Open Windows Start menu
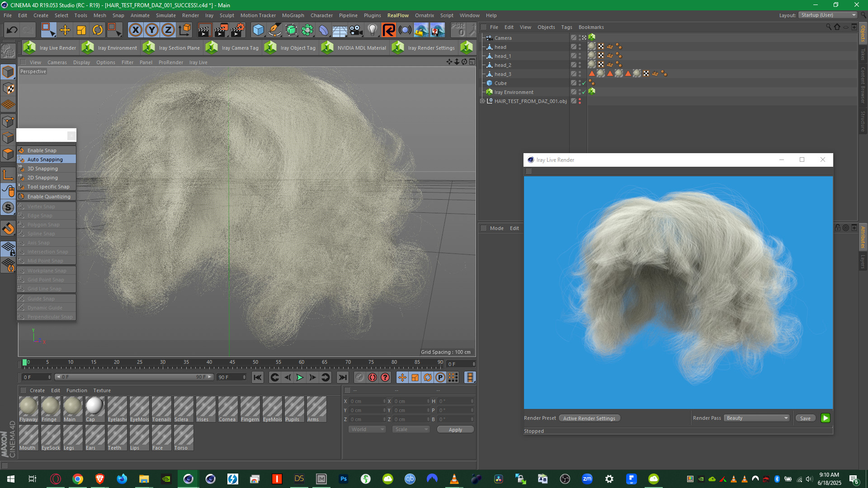 (11, 479)
